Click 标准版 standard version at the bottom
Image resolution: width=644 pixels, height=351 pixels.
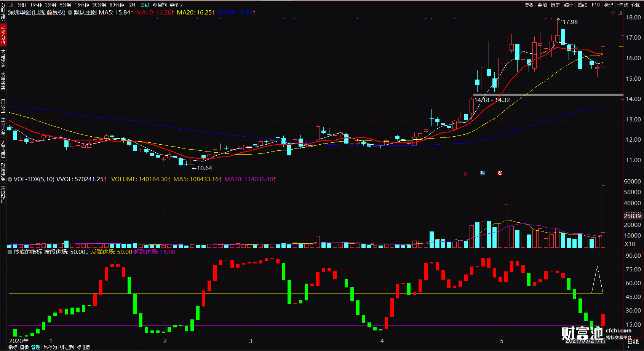coord(84,347)
